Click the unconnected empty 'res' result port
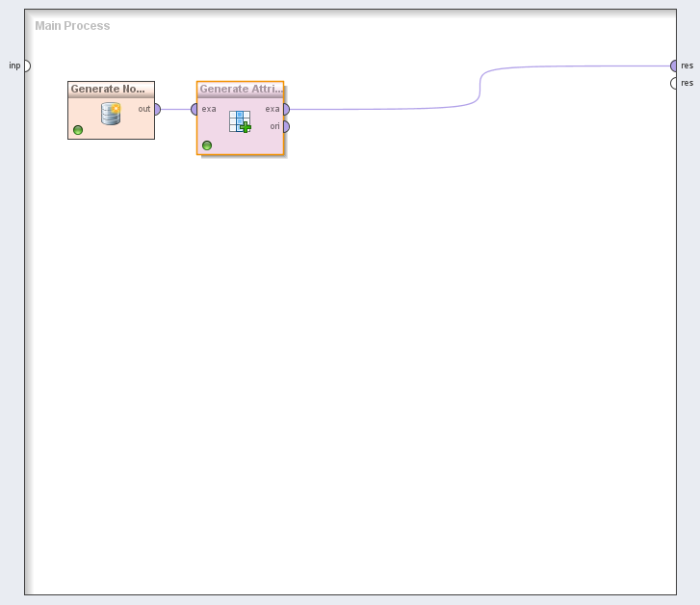This screenshot has height=605, width=700. [675, 83]
